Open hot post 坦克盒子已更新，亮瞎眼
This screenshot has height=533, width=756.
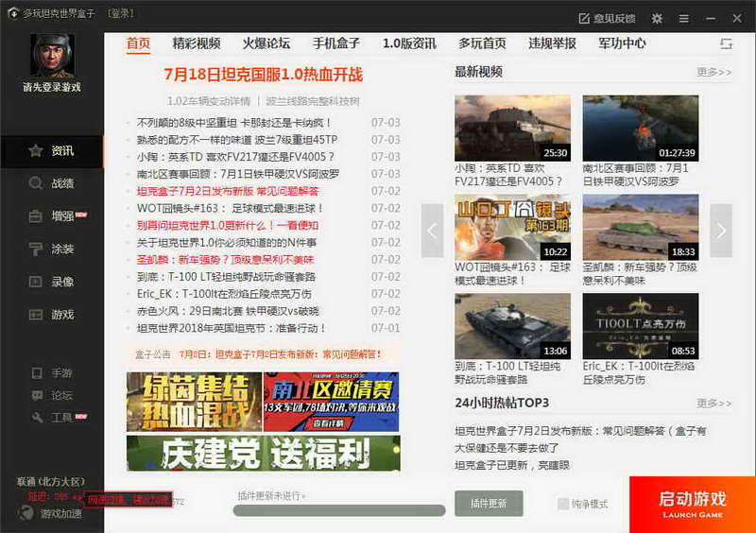point(512,466)
